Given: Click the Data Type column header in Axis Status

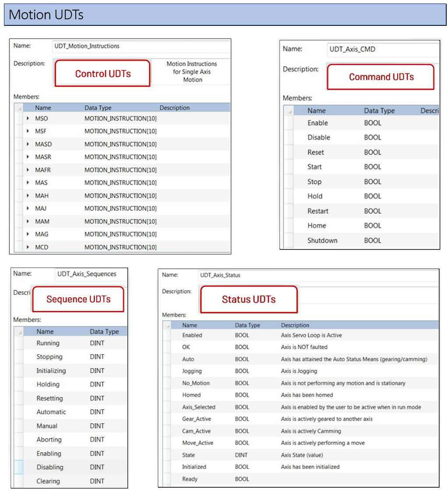Looking at the screenshot, I should click(247, 325).
